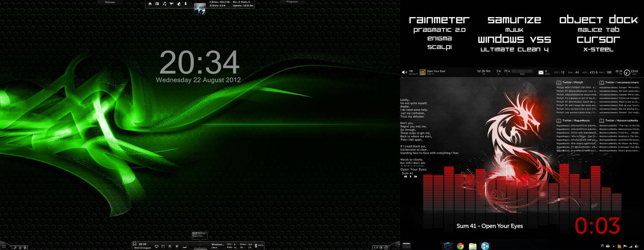Open the Home icon in top launcher bar
644x250 pixels.
150,4
